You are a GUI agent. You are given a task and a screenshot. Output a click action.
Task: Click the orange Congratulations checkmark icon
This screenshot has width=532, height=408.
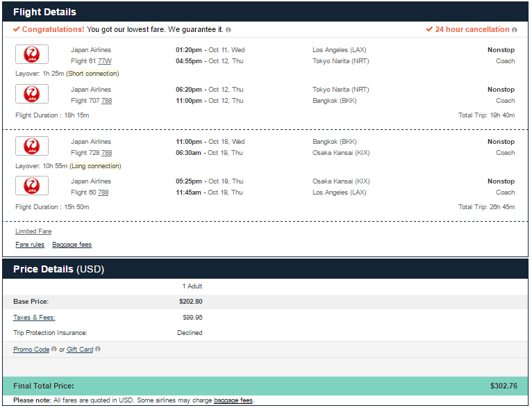click(x=16, y=29)
